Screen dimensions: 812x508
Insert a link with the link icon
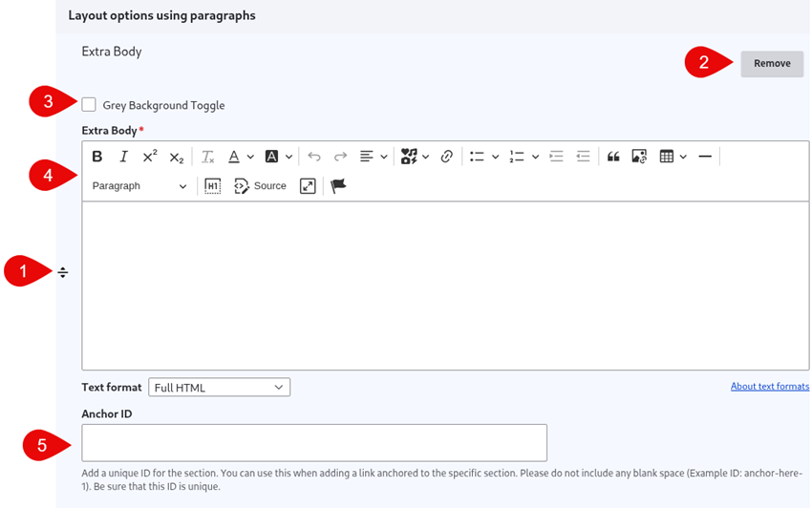(x=447, y=157)
